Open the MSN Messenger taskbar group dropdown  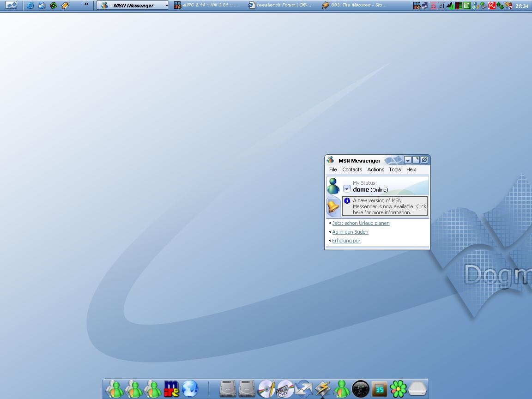pos(167,6)
